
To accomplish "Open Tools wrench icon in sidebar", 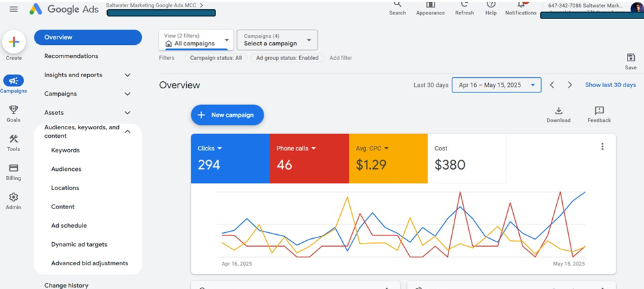I will point(13,139).
